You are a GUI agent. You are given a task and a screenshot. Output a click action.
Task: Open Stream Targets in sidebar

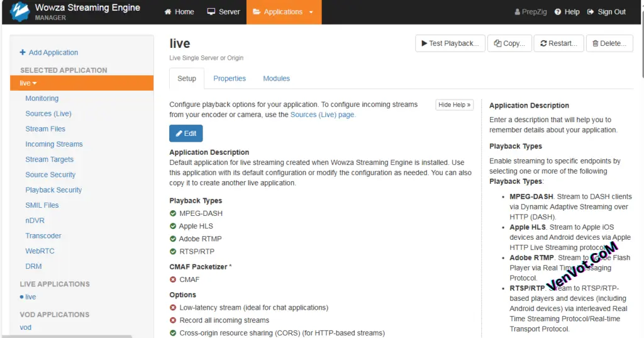click(x=49, y=159)
